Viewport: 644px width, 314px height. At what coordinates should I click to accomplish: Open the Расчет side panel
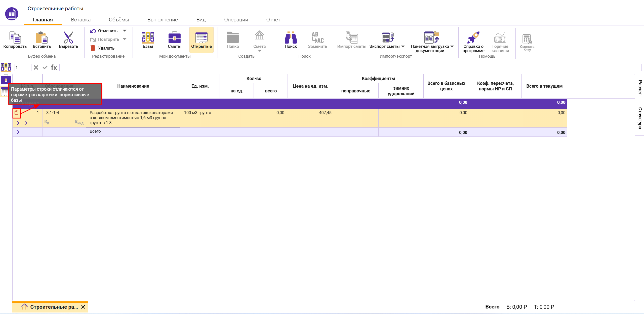coord(640,87)
